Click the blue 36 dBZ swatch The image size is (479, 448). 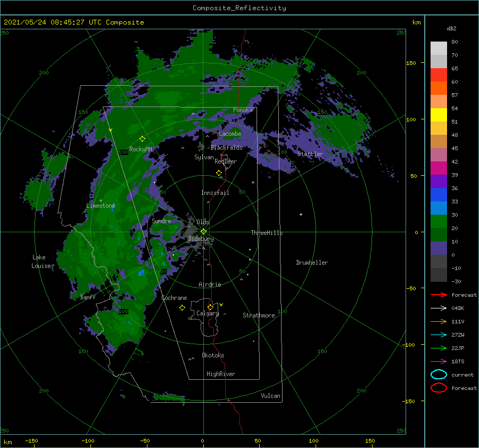[439, 194]
